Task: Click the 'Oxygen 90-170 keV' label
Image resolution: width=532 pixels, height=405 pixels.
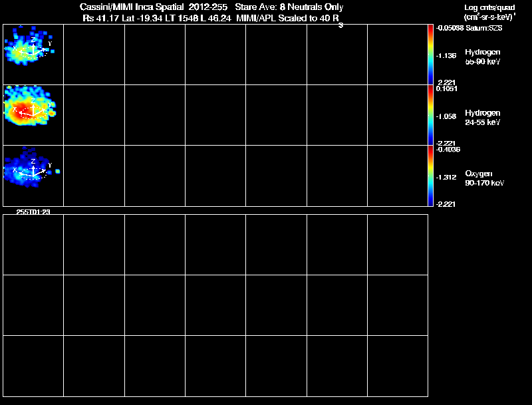Action: 485,178
